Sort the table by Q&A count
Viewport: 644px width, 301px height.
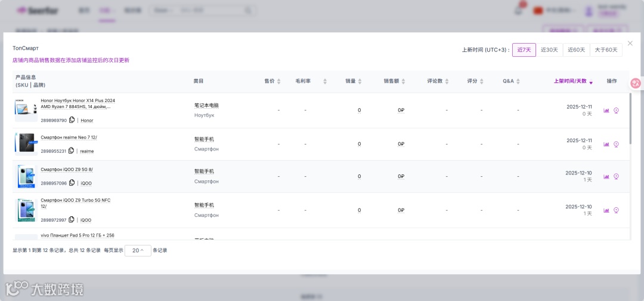(518, 81)
